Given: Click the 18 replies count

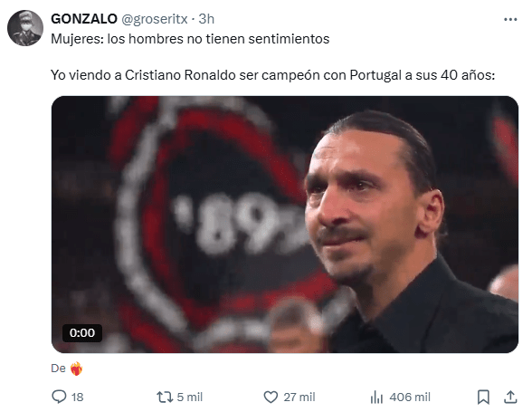Looking at the screenshot, I should (78, 397).
